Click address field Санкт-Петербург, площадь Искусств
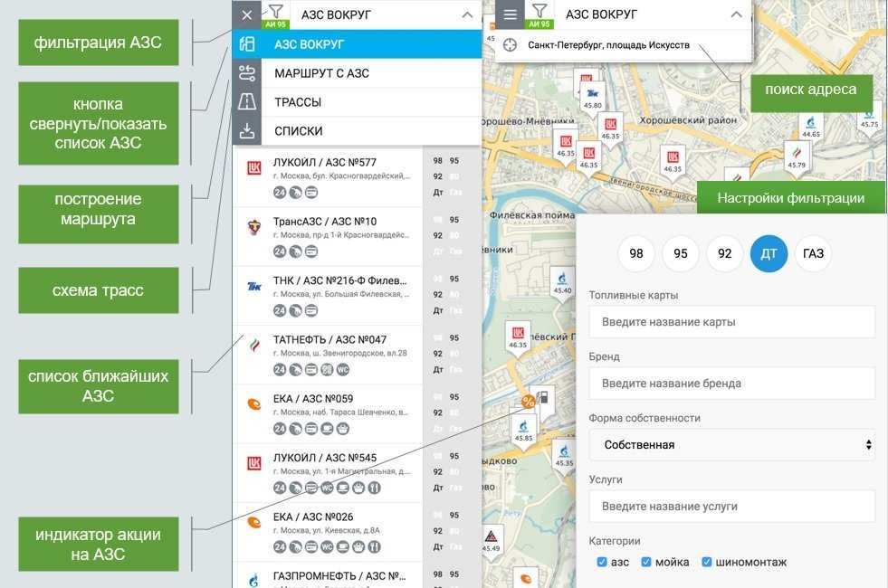Screen dimensions: 888x588 [608, 44]
